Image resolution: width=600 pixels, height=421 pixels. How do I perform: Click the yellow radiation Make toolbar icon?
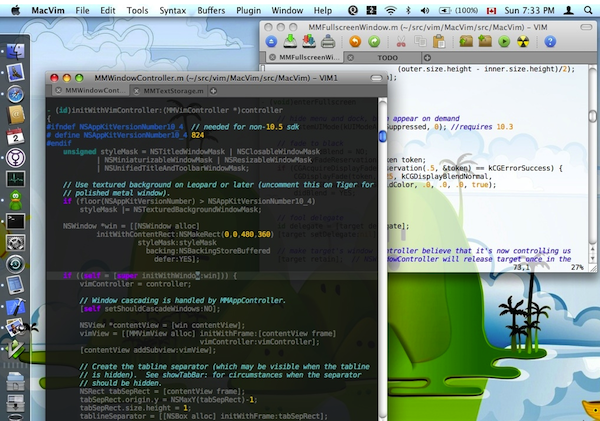click(523, 41)
